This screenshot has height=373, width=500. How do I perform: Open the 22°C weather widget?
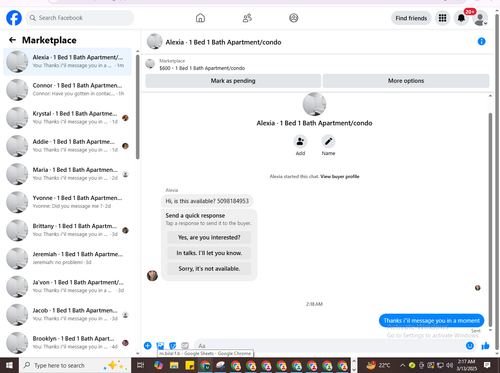[x=378, y=365]
